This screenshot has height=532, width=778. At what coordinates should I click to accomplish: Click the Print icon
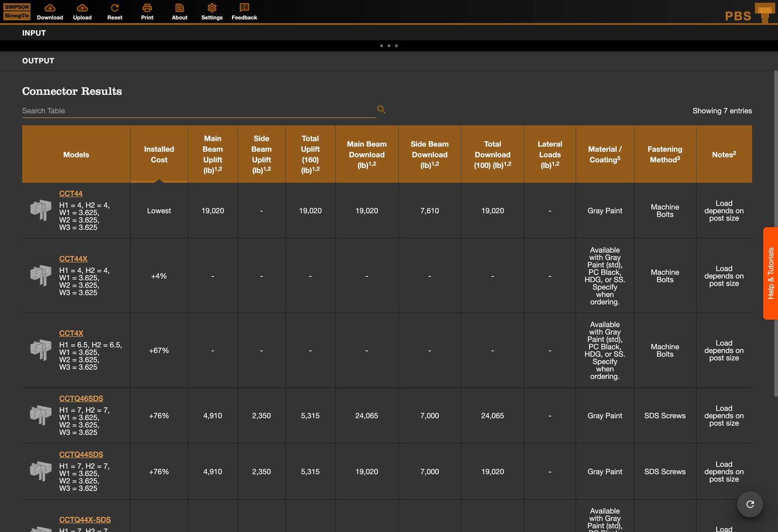coord(147,8)
